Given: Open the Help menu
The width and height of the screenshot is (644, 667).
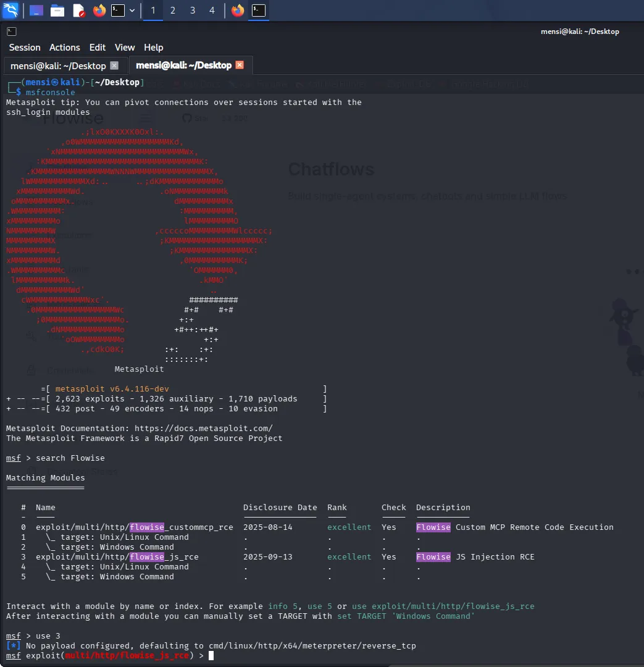Looking at the screenshot, I should pos(154,47).
